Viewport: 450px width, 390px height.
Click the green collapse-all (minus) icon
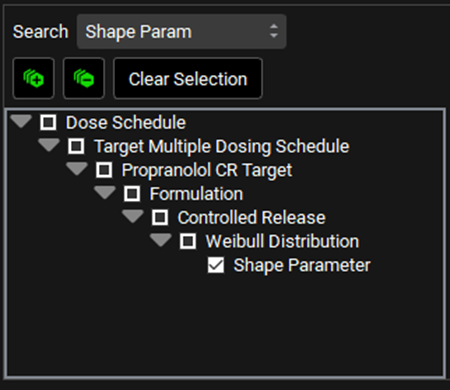pyautogui.click(x=84, y=78)
